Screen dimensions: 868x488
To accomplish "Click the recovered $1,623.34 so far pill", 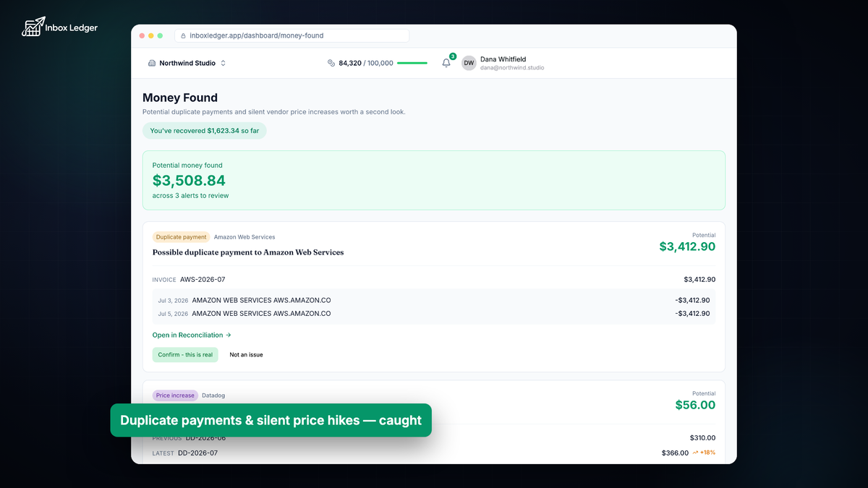I will click(205, 131).
